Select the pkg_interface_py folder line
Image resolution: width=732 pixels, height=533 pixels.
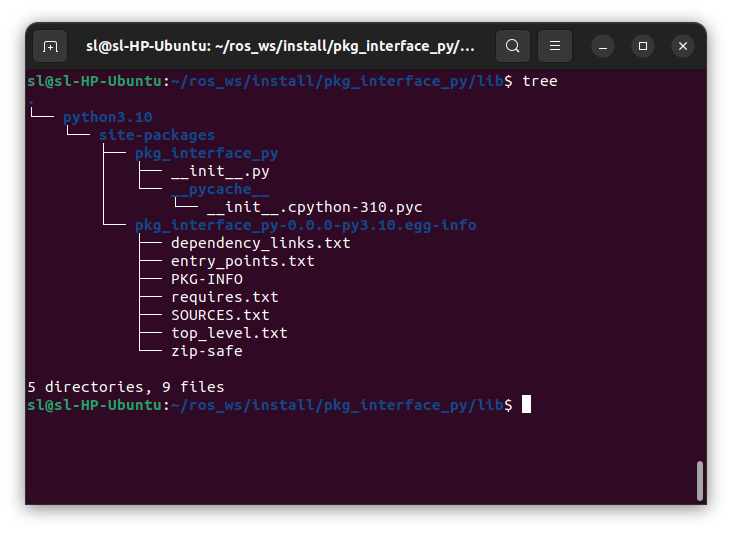pos(206,154)
